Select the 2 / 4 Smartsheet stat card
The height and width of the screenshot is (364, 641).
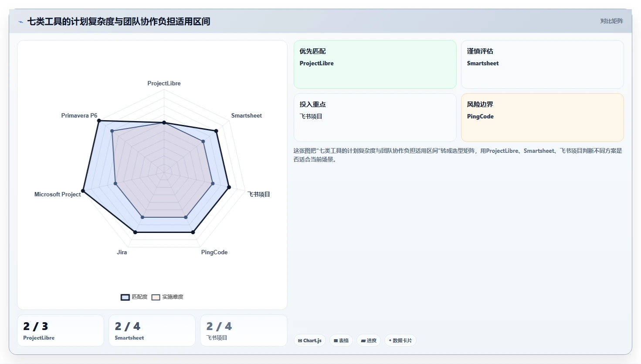pos(152,330)
